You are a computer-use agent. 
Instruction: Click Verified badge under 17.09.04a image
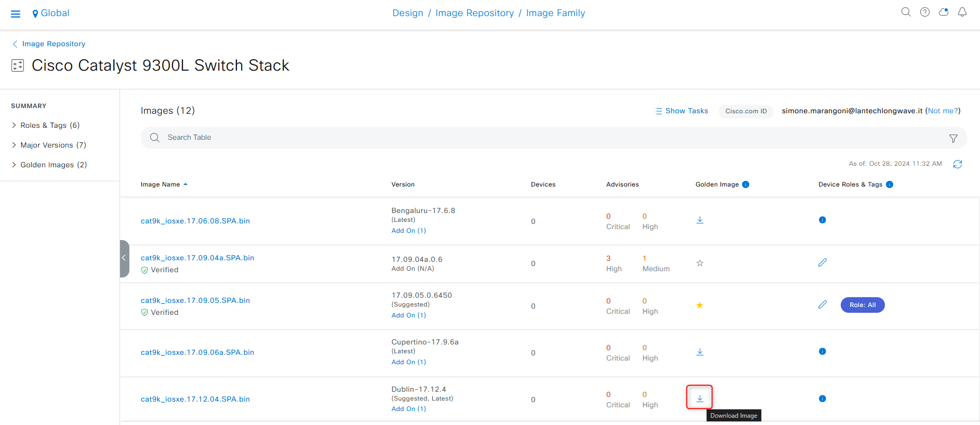(160, 270)
